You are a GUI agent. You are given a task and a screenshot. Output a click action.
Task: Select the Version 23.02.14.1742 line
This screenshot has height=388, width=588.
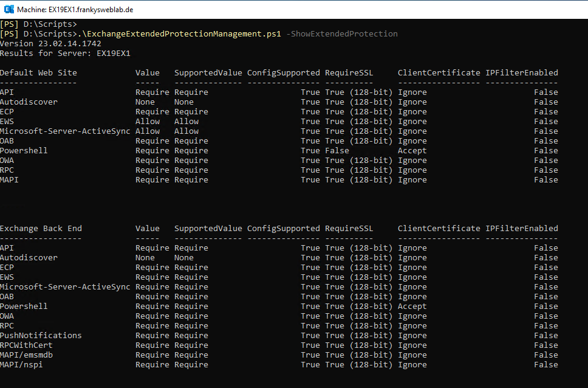[50, 43]
